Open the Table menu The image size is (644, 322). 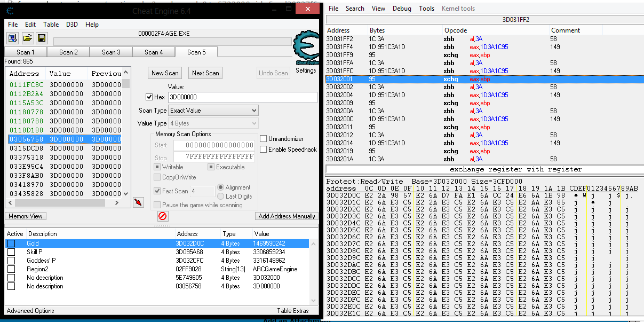click(x=51, y=25)
